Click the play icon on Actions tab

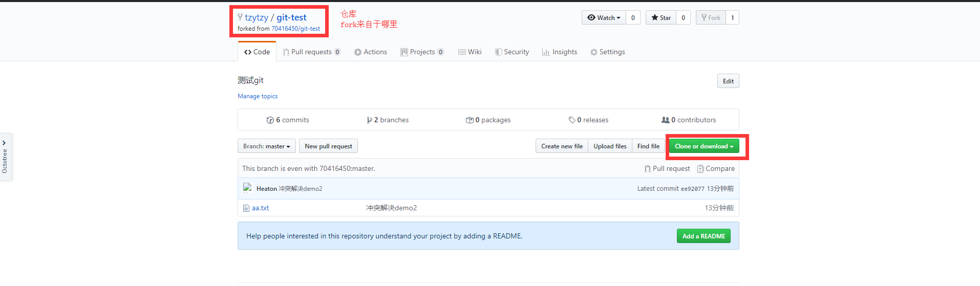pyautogui.click(x=358, y=52)
